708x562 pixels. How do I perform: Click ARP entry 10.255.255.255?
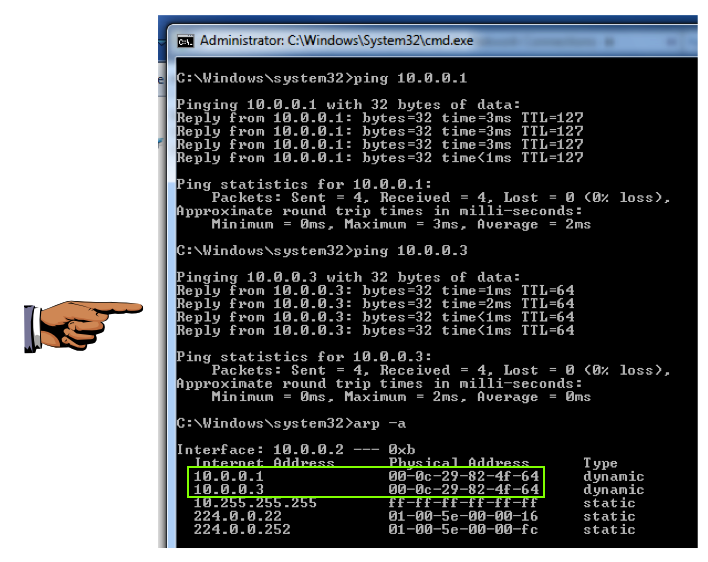pos(255,503)
